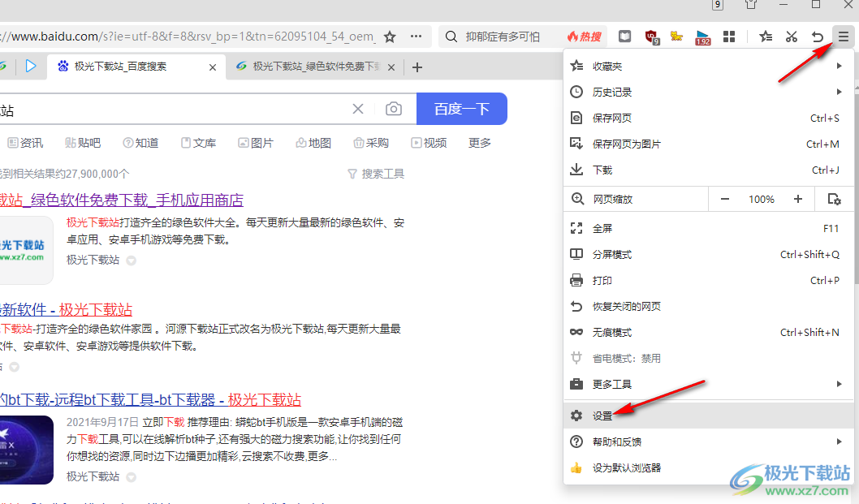Click the www.baidu.com address bar URL field
The image size is (859, 504).
[188, 37]
